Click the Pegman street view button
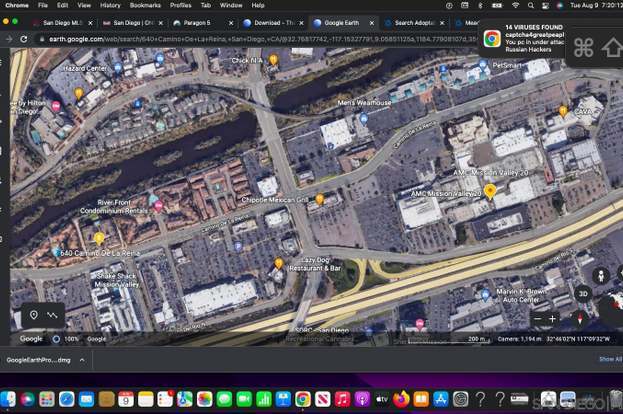The image size is (623, 414). point(601,275)
